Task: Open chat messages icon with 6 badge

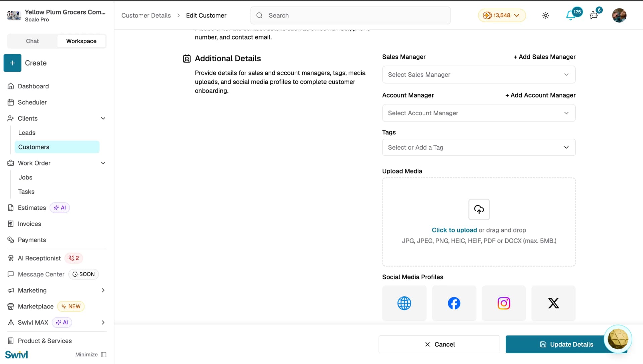Action: [594, 15]
